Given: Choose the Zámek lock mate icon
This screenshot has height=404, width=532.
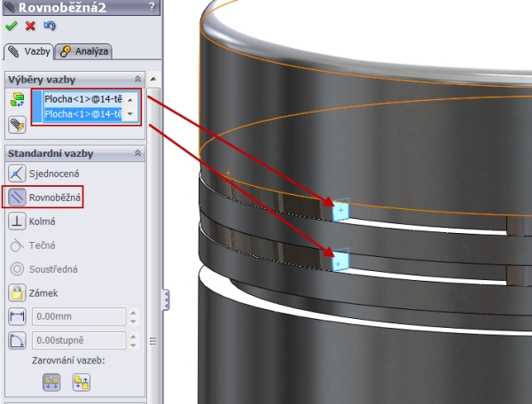Looking at the screenshot, I should click(x=17, y=293).
